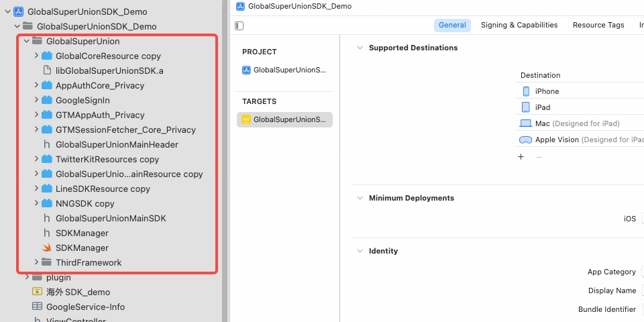This screenshot has height=322, width=644.
Task: Collapse the GlobalSuperUnionSDK_Demo project root
Action: coord(7,11)
